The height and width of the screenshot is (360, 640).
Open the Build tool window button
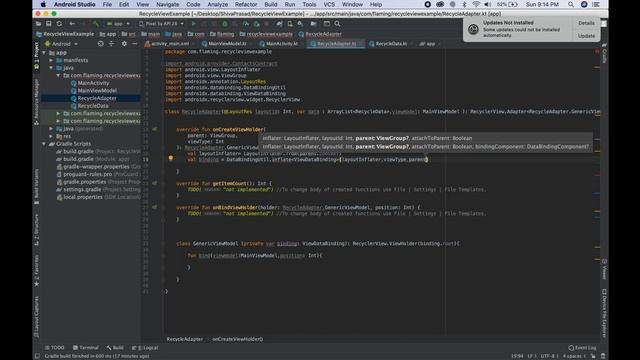[115, 348]
